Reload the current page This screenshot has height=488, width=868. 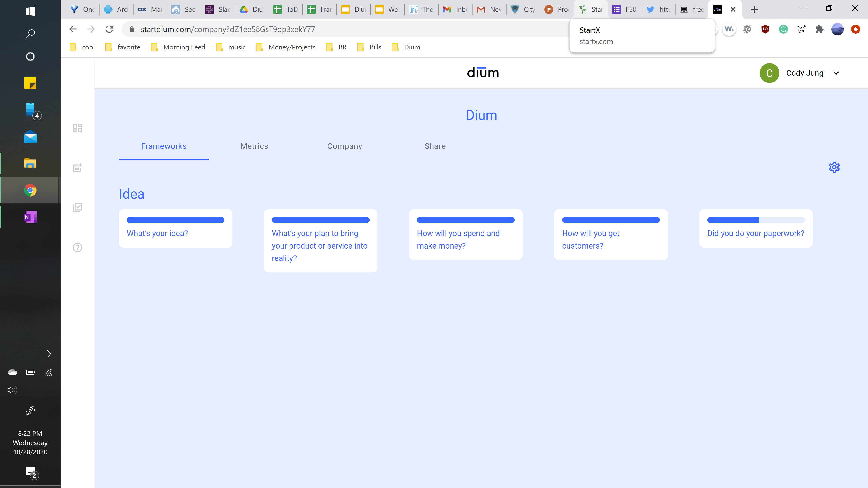109,29
